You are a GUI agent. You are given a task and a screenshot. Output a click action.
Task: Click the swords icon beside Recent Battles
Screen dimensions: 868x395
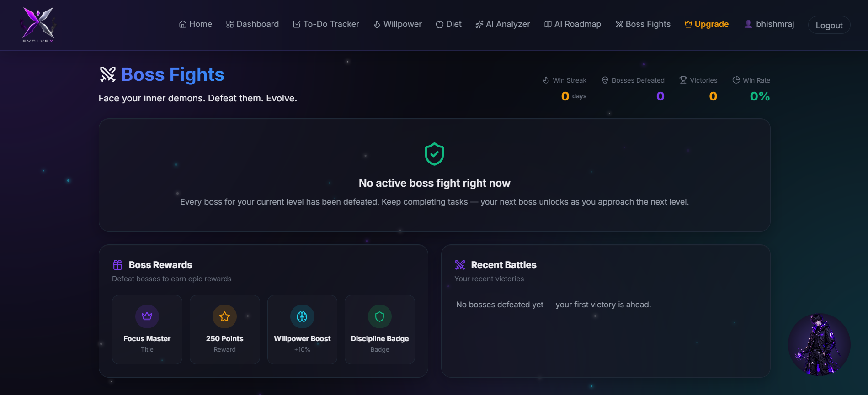pos(460,265)
